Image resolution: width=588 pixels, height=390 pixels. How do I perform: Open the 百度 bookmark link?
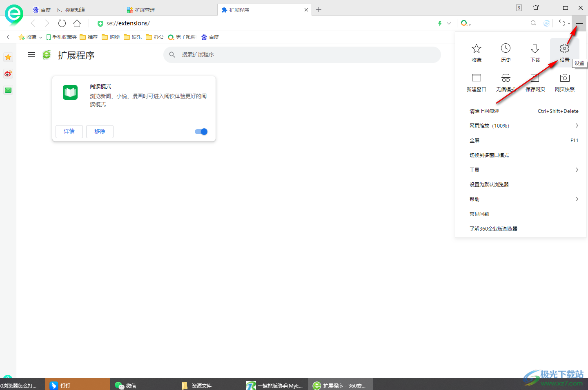[210, 37]
